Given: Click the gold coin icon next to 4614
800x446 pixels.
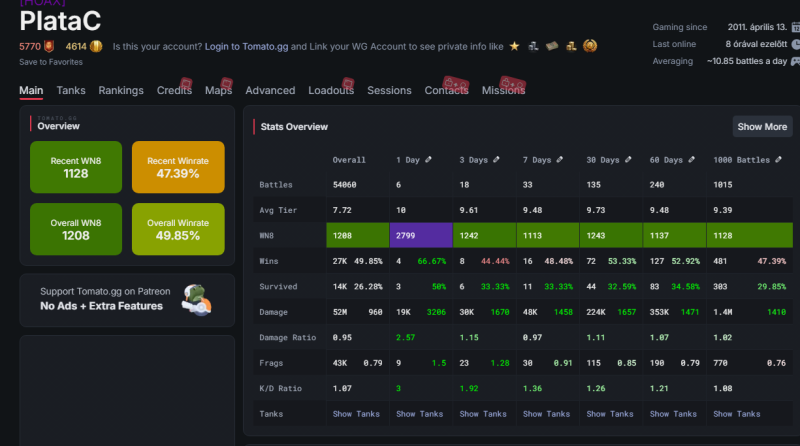Looking at the screenshot, I should click(96, 46).
